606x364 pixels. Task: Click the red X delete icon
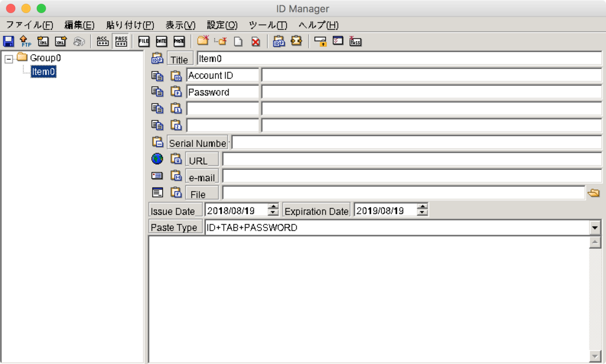tap(256, 41)
